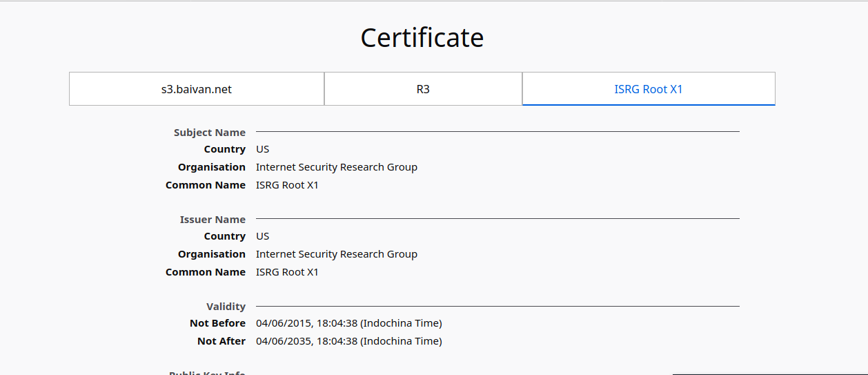The width and height of the screenshot is (868, 375).
Task: Click the Country label under Subject Name
Action: pyautogui.click(x=225, y=149)
